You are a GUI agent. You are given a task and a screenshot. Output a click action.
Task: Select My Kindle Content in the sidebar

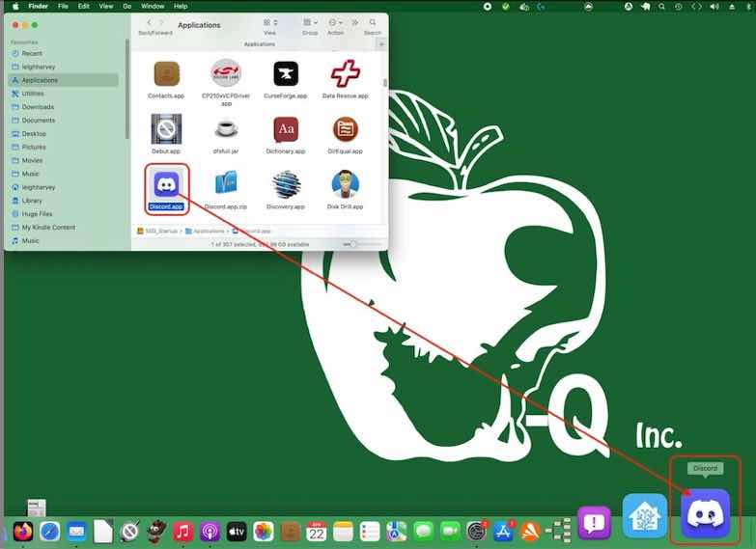(x=64, y=227)
